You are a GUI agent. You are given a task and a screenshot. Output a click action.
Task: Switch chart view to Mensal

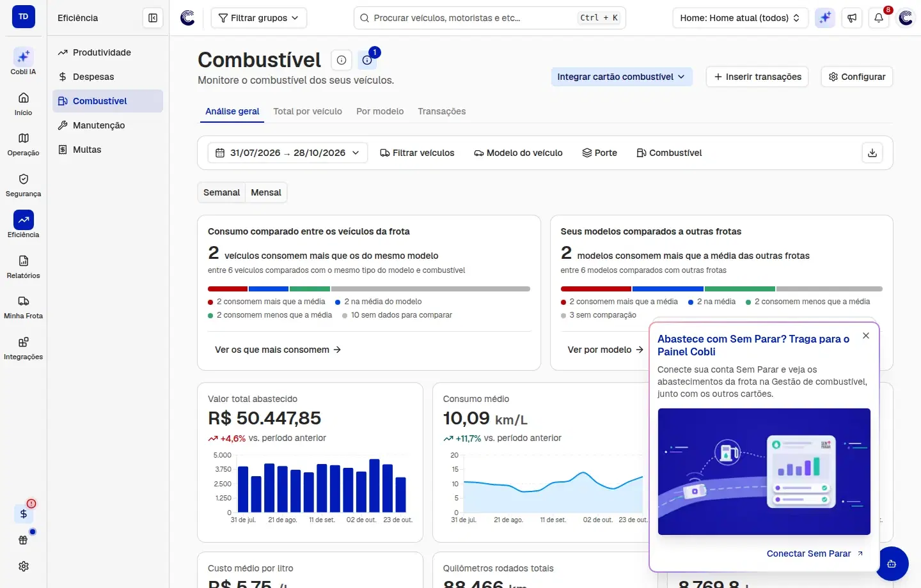tap(266, 192)
